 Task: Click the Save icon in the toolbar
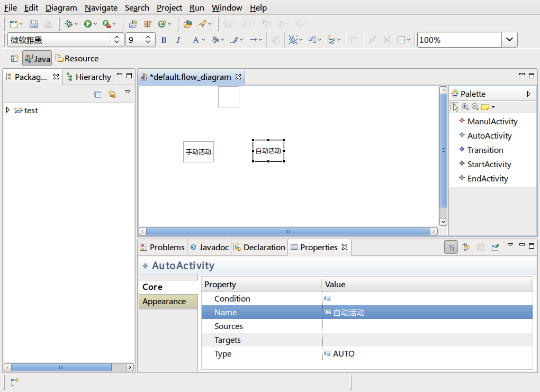tap(33, 24)
